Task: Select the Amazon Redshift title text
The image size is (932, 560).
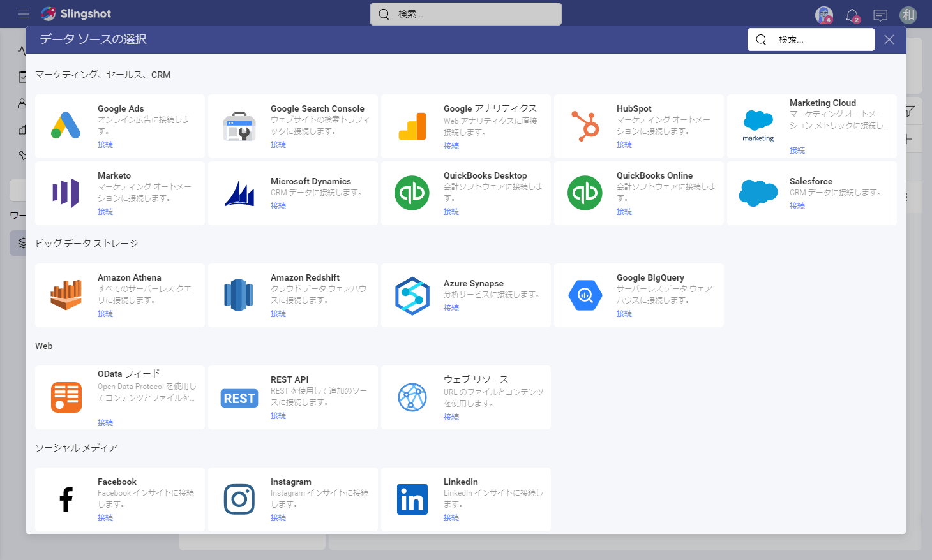Action: pos(305,277)
